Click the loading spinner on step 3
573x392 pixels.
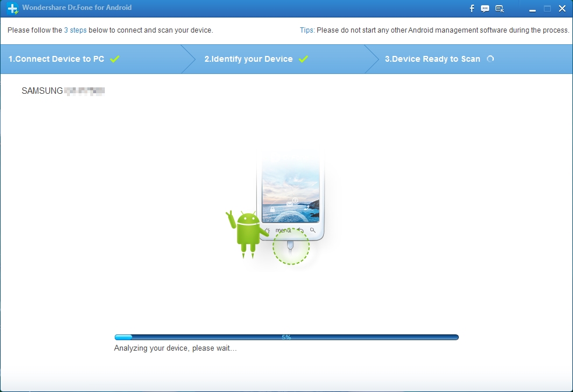(490, 59)
